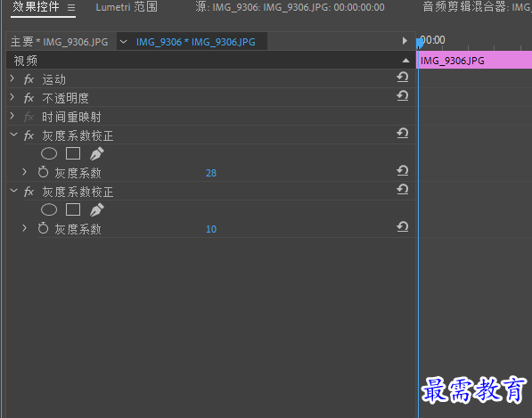Image resolution: width=532 pixels, height=418 pixels.
Task: Create ellipse mask in first 灰度系数校正
Action: point(49,153)
